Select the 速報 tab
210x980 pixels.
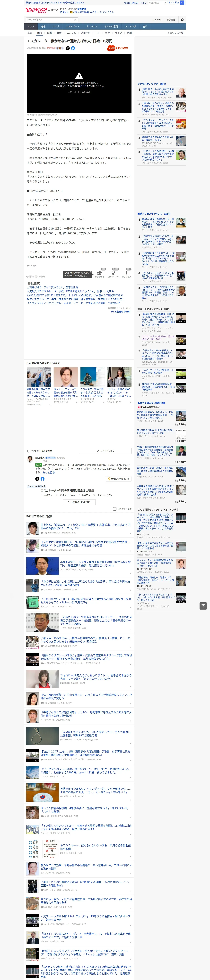[x=43, y=27]
